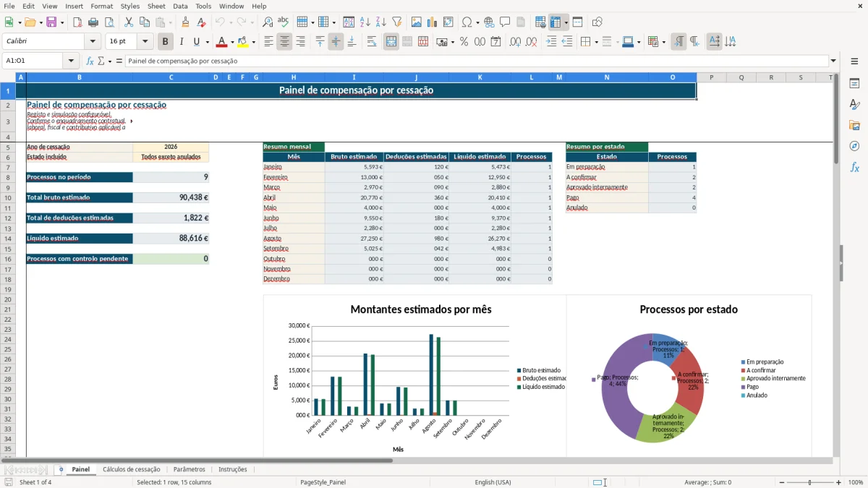Image resolution: width=868 pixels, height=488 pixels.
Task: Click the red font color button
Action: [221, 42]
